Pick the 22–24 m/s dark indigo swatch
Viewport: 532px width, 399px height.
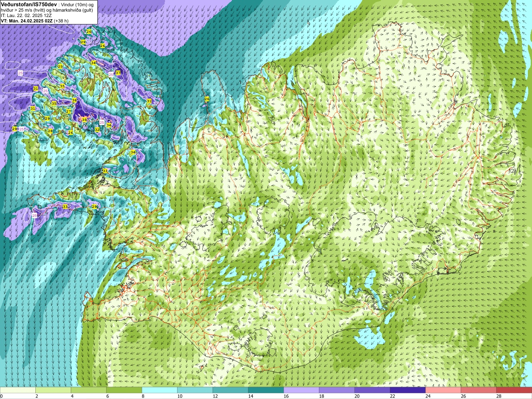[408, 390]
